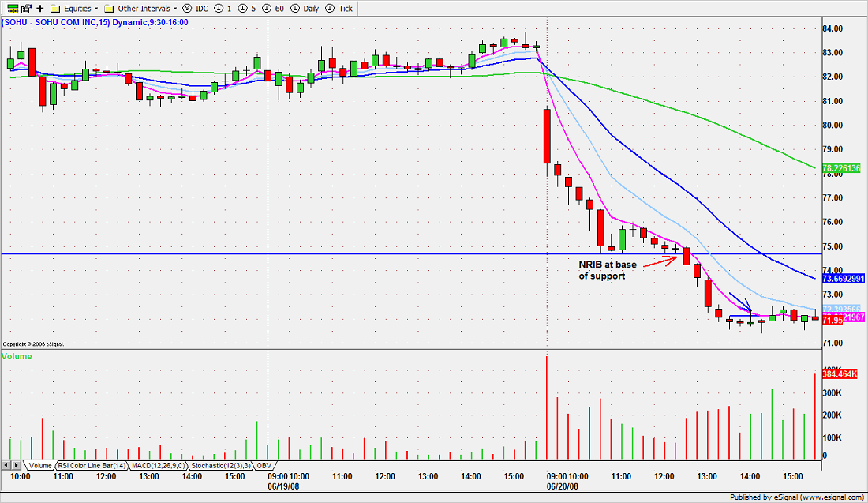Click the blue 73.6692991 price label
This screenshot has width=868, height=503.
click(x=843, y=279)
